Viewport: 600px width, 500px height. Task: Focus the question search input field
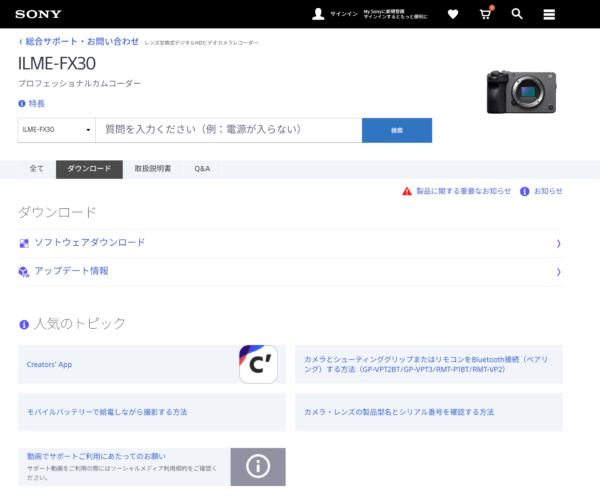[x=228, y=130]
